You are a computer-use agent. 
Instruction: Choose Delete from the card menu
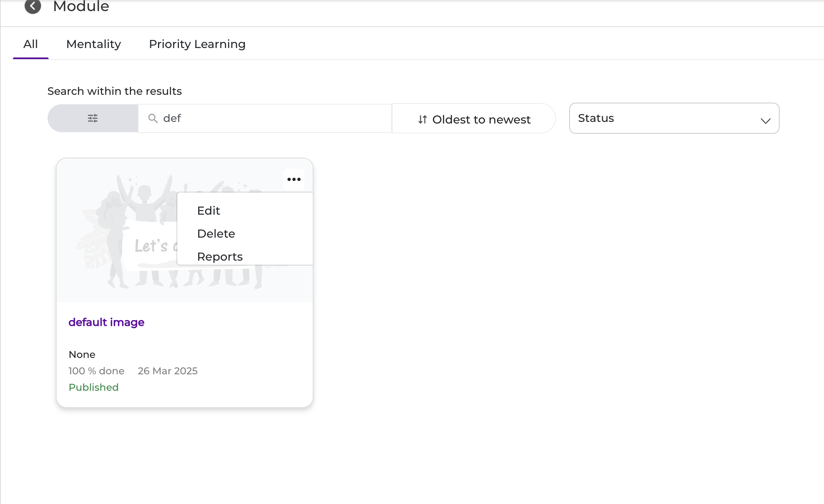click(x=216, y=234)
